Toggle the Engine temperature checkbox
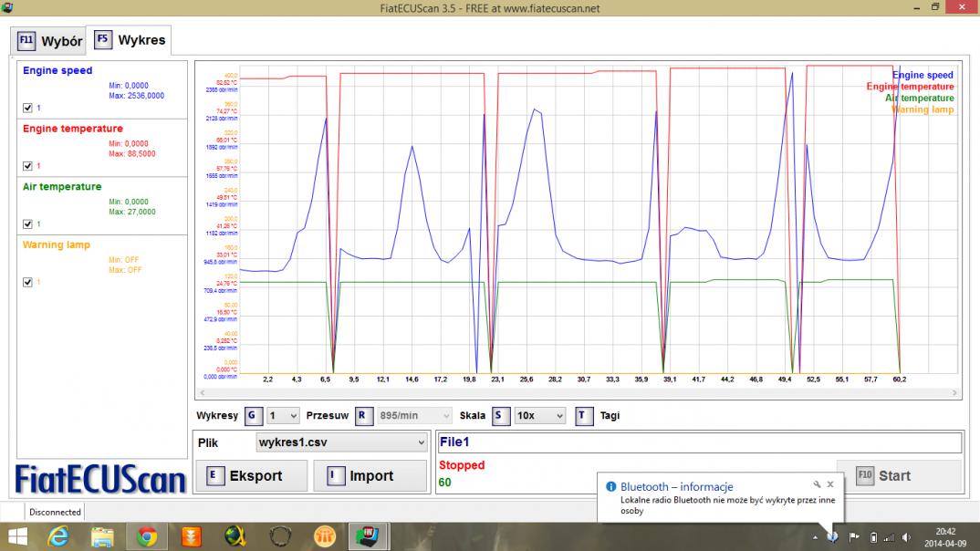The height and width of the screenshot is (551, 980). pos(27,166)
